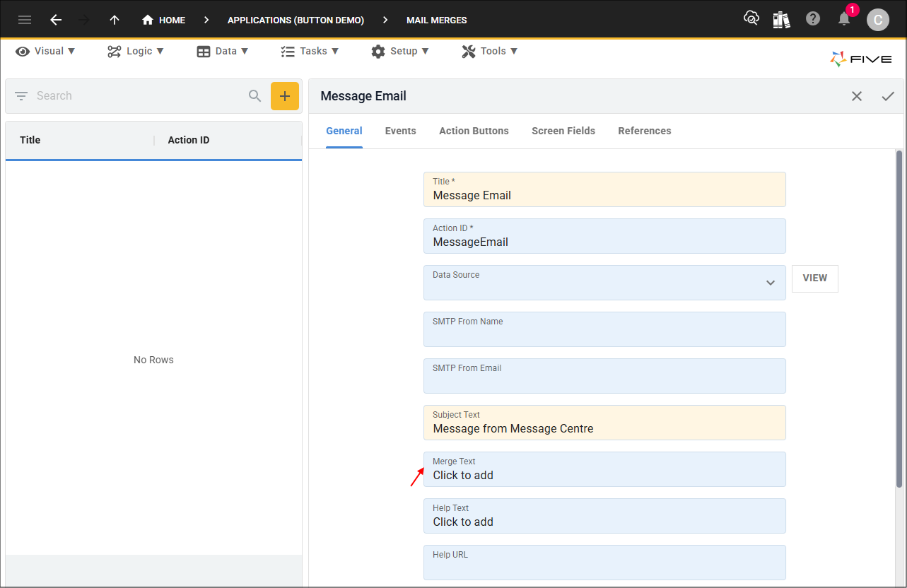
Task: Open the hamburger menu icon
Action: (x=25, y=20)
